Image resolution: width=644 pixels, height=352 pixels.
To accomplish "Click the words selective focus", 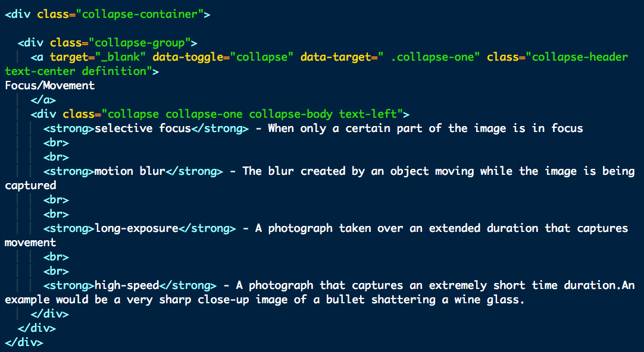I will point(143,128).
